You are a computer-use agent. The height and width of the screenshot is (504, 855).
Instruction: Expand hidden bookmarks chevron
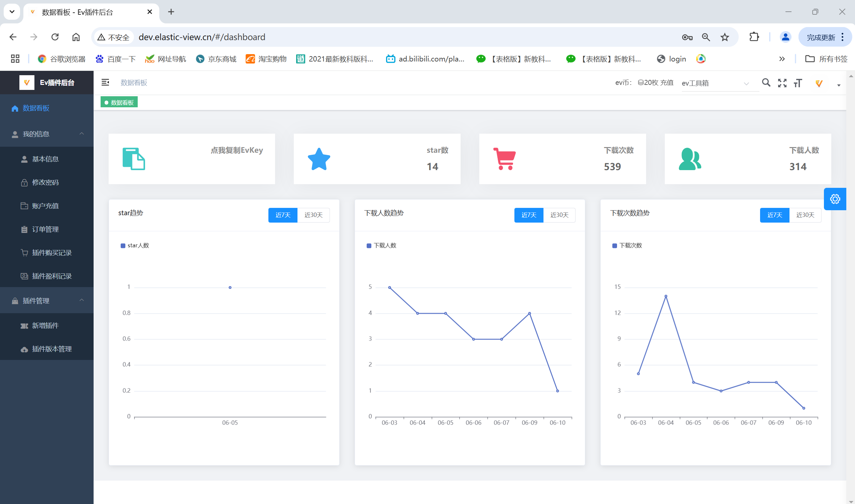(x=782, y=59)
